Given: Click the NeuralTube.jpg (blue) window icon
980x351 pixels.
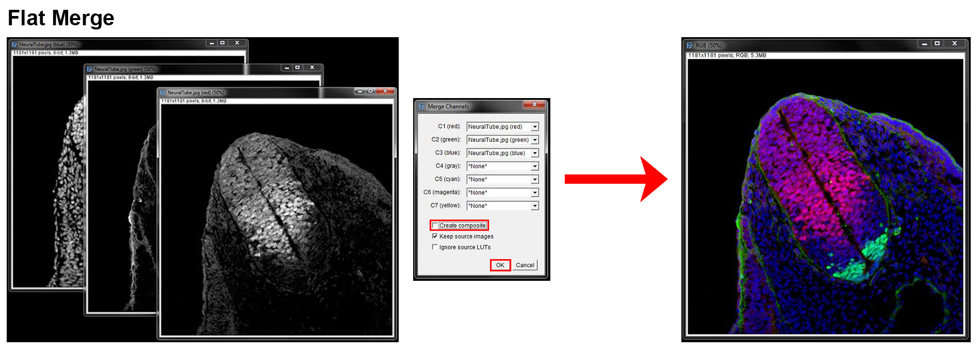Looking at the screenshot, I should point(14,45).
